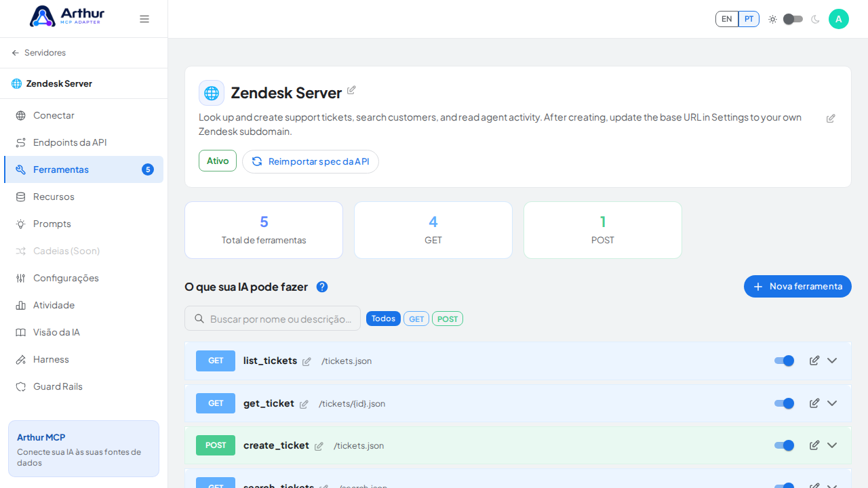Expand the create_ticket row chevron
The image size is (868, 488).
point(832,445)
